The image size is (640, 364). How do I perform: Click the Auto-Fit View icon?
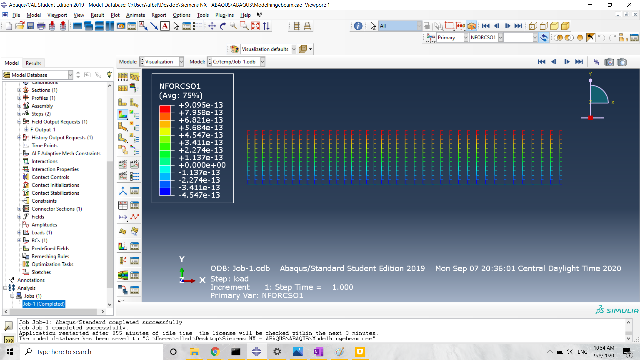tap(255, 26)
